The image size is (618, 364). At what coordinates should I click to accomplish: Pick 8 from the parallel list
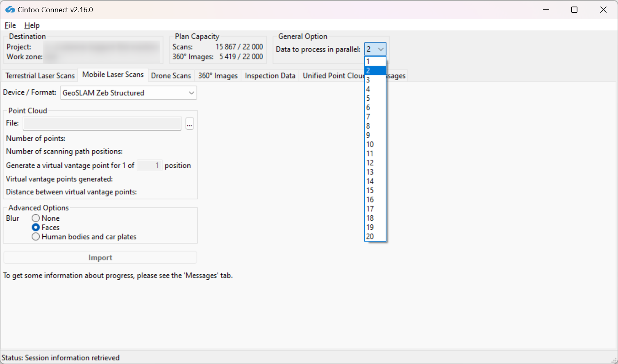pos(375,126)
